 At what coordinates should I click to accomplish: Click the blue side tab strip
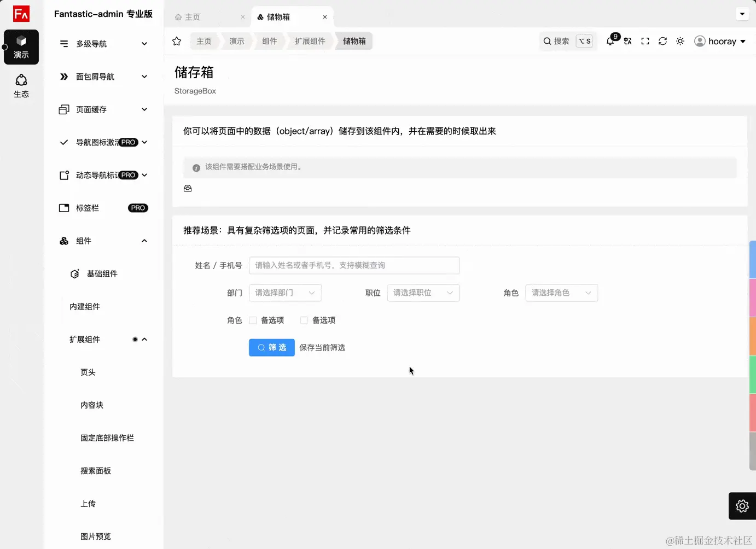click(x=753, y=260)
